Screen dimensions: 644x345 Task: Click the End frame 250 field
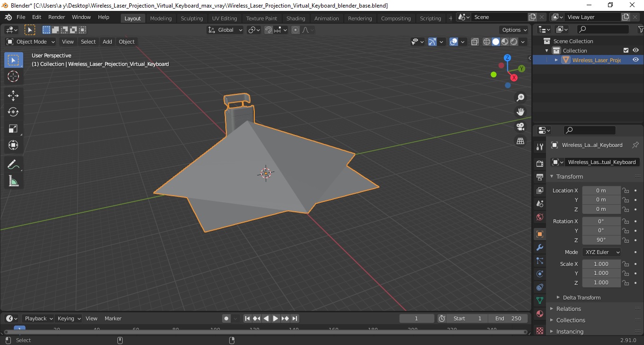[509, 318]
